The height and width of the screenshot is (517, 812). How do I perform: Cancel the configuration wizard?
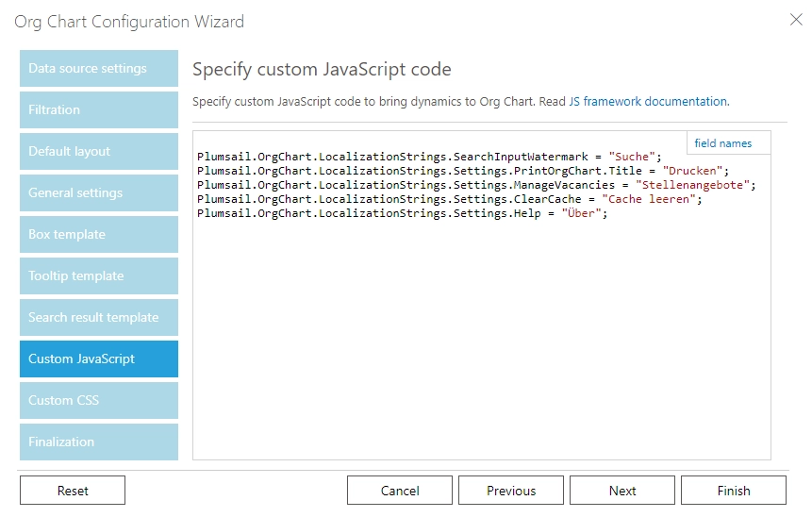coord(400,490)
